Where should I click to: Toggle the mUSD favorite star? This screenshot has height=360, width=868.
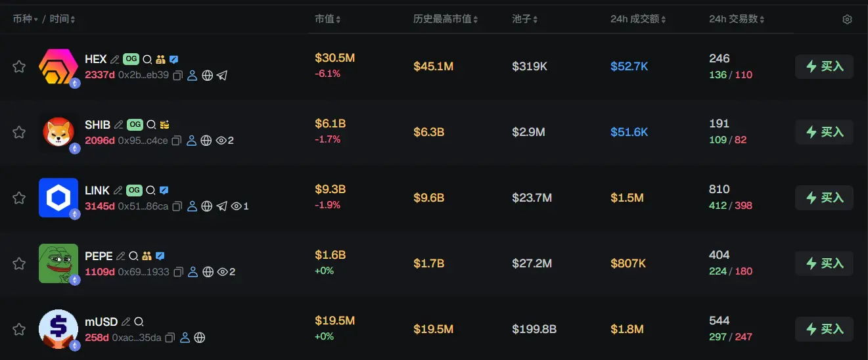pos(19,329)
